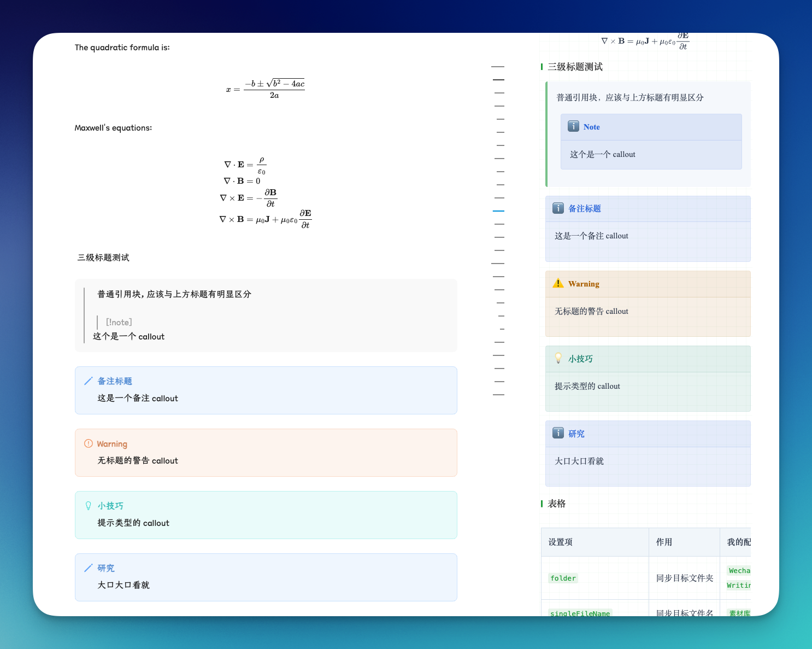The width and height of the screenshot is (812, 649).
Task: Click the circled exclamation icon in editor Warning callout
Action: [88, 443]
